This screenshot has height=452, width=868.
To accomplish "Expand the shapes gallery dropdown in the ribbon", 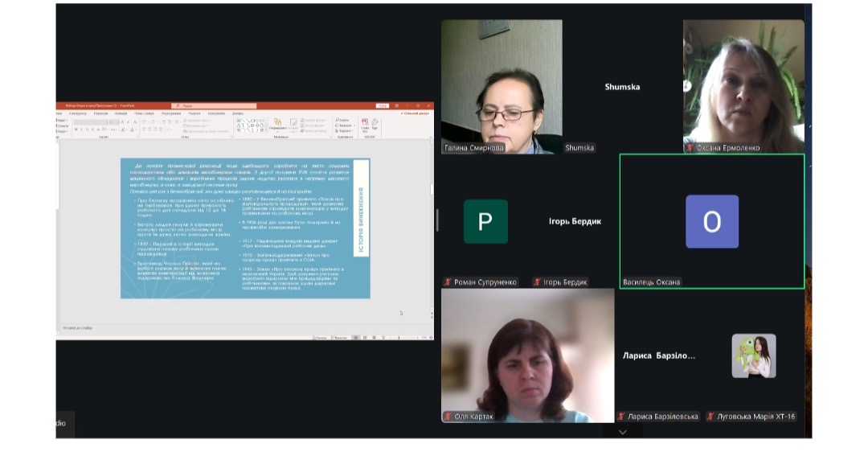I will coord(266,129).
